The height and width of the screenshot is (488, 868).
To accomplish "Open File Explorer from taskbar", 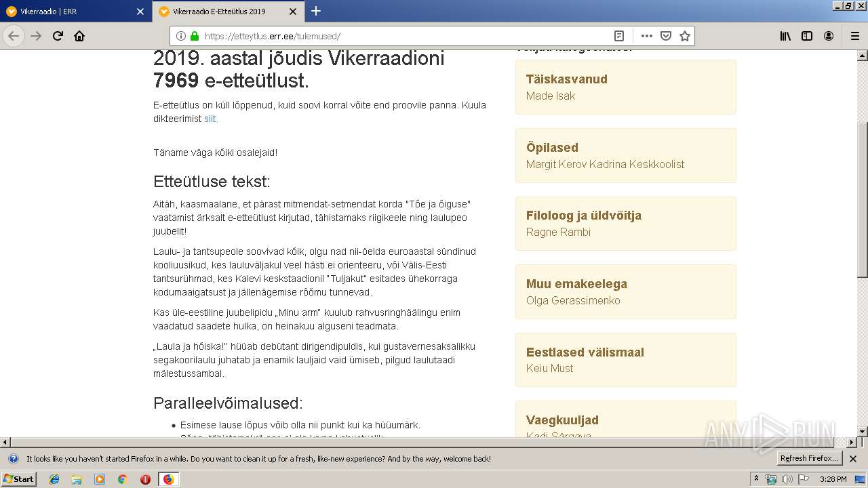I will (77, 479).
